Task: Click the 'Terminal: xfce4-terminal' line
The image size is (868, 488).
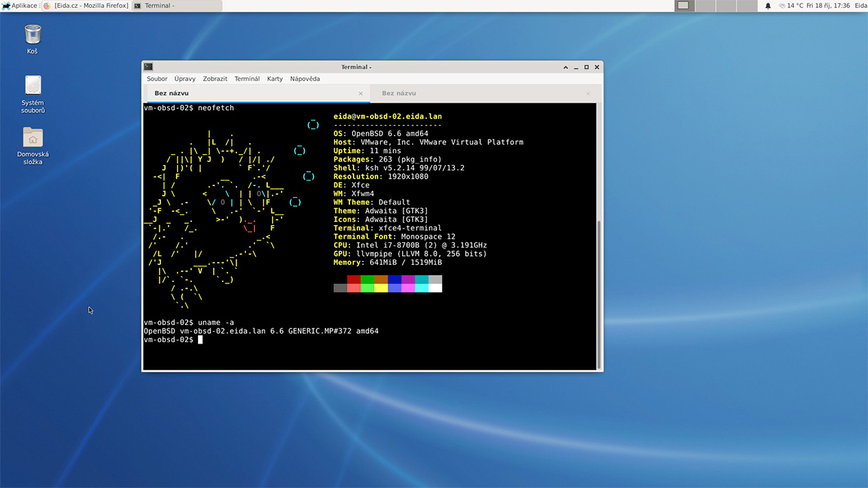Action: tap(388, 228)
